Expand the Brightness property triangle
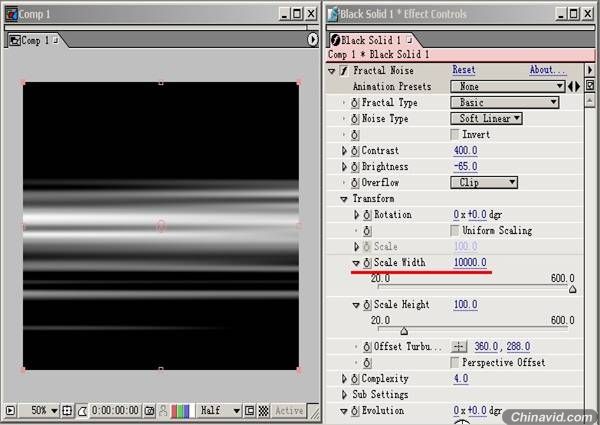Viewport: 600px width, 425px height. click(344, 167)
